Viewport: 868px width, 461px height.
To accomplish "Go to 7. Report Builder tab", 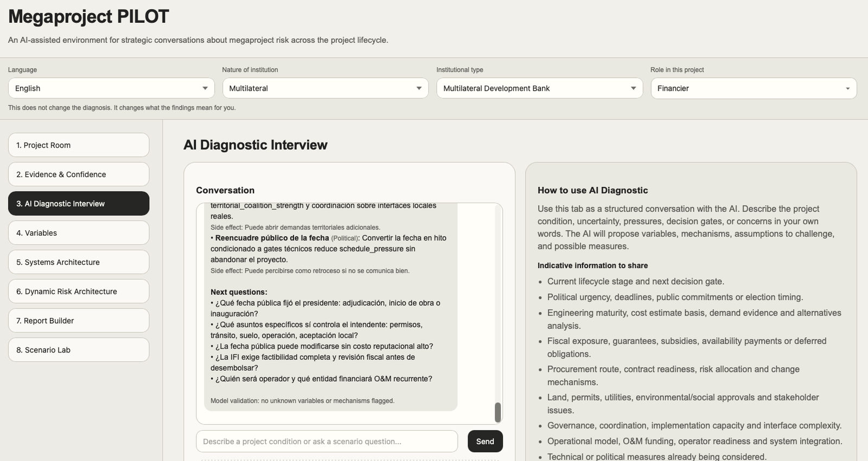I will tap(79, 321).
